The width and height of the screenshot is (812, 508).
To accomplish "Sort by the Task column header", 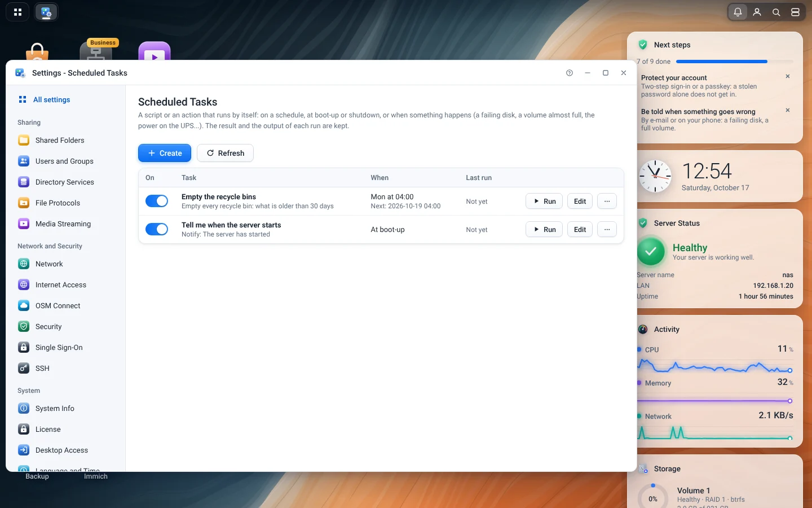I will pos(188,177).
